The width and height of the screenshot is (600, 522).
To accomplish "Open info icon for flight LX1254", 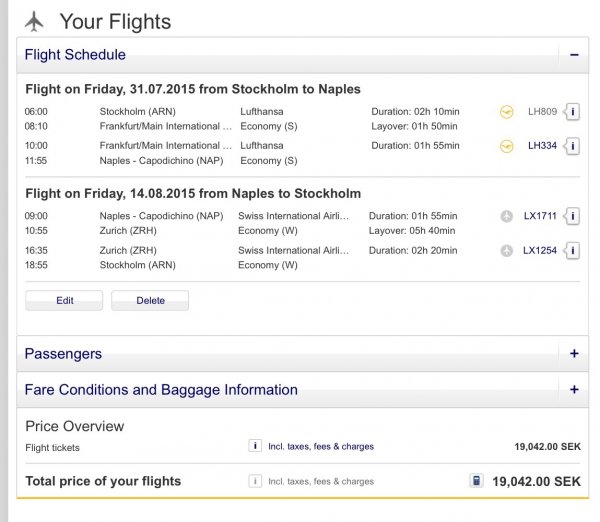I will click(x=572, y=251).
